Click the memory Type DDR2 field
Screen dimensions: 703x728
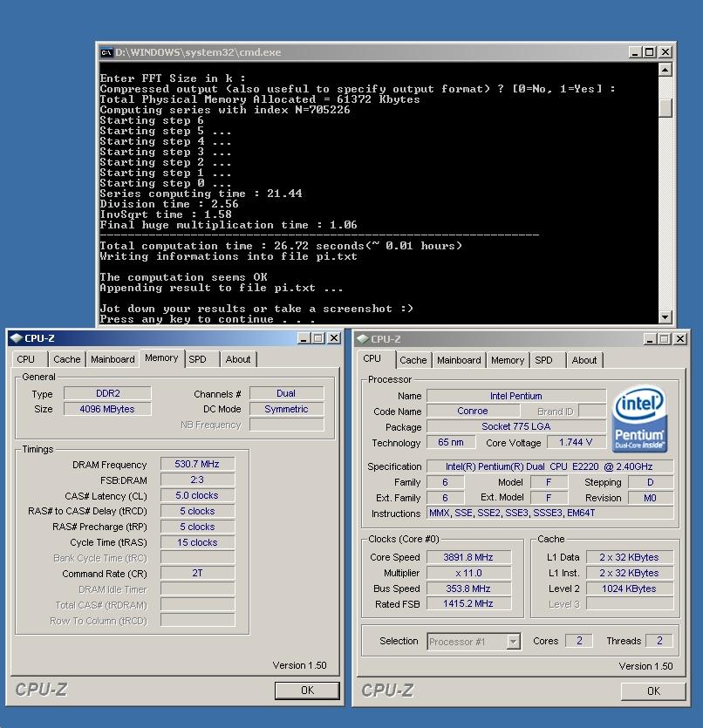tap(107, 393)
